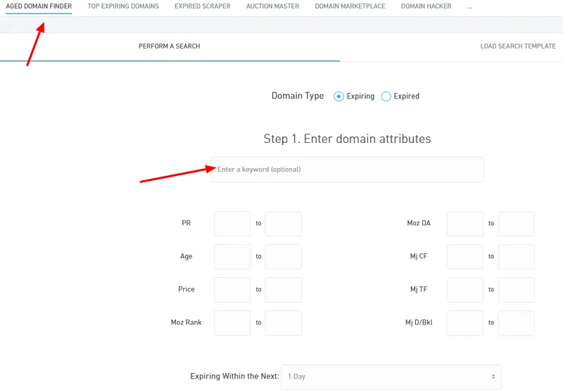This screenshot has width=563, height=392.
Task: Select the Domain Hacker tab
Action: coord(427,6)
